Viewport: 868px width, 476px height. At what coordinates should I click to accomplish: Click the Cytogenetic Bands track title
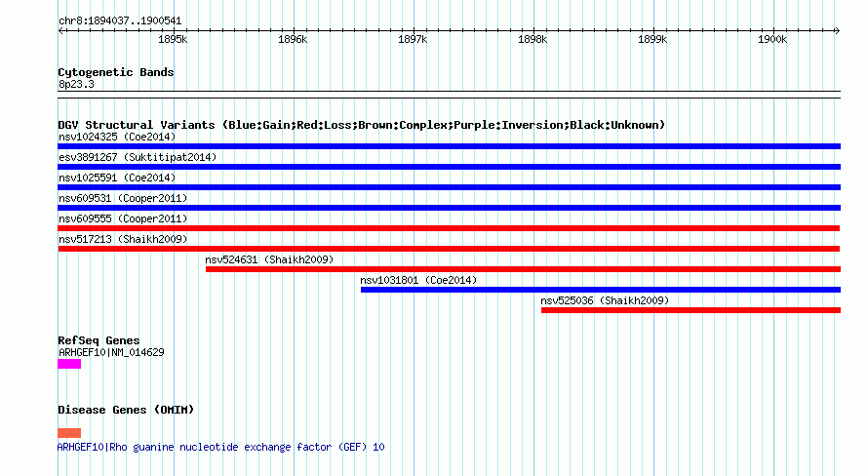(116, 72)
